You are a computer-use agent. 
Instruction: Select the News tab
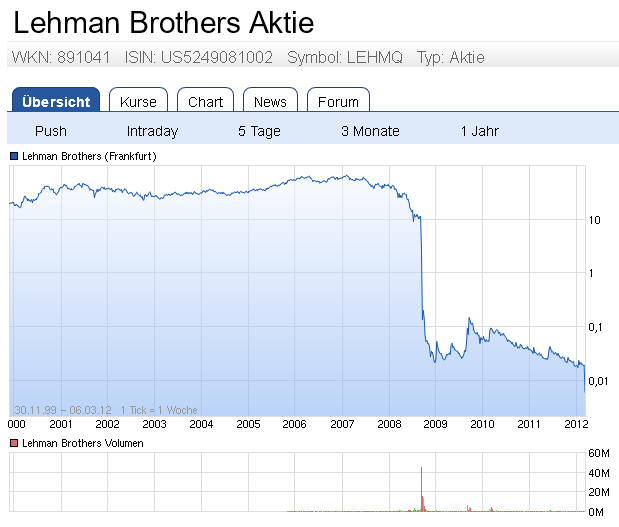coord(270,101)
